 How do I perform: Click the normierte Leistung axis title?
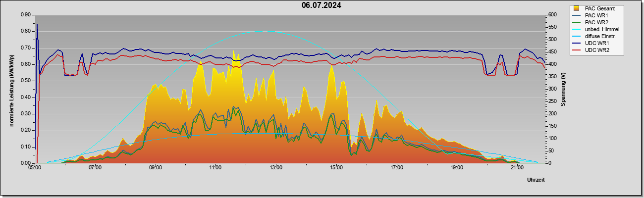pos(11,89)
